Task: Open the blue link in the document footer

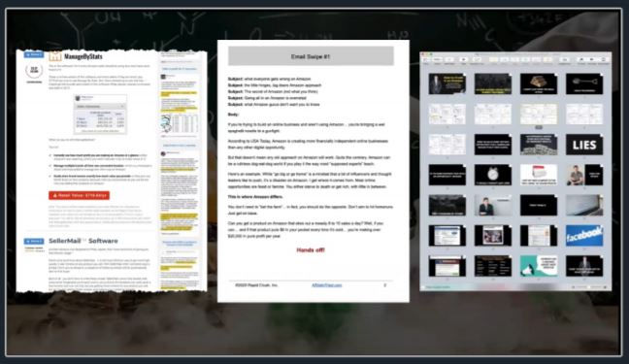Action: pos(326,285)
